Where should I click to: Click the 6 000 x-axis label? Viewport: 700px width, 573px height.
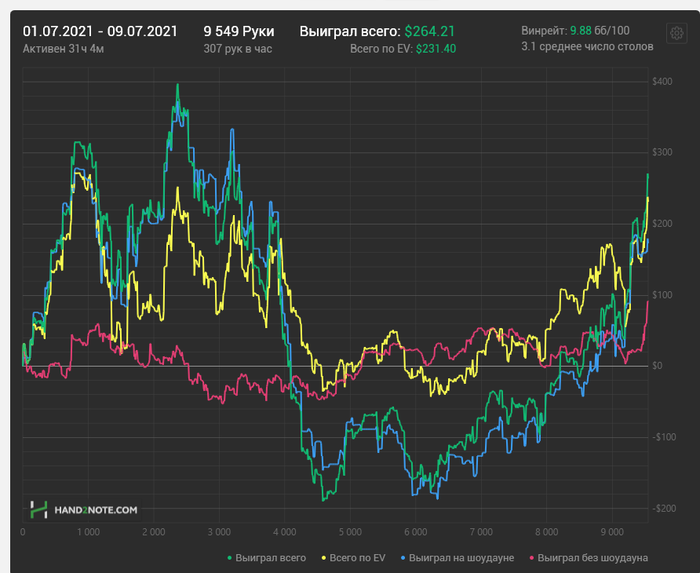click(416, 532)
